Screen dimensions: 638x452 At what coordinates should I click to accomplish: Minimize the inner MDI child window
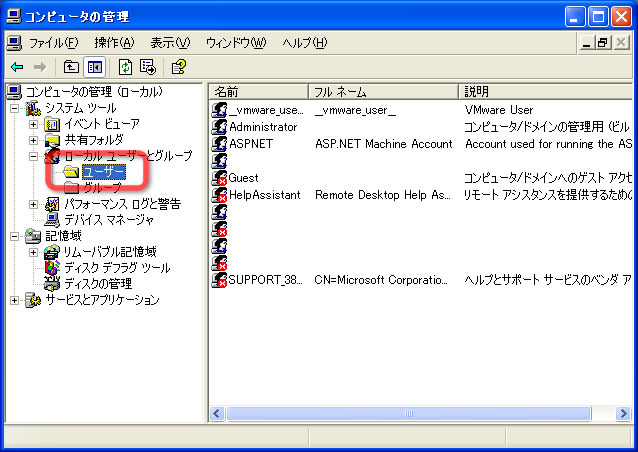[586, 42]
